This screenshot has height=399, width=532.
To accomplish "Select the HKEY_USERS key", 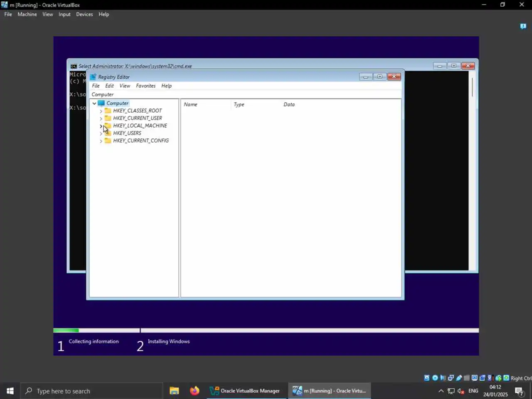I will pos(127,133).
